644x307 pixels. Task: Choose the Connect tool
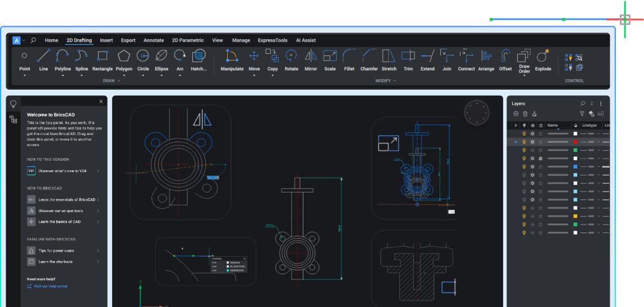pos(467,60)
